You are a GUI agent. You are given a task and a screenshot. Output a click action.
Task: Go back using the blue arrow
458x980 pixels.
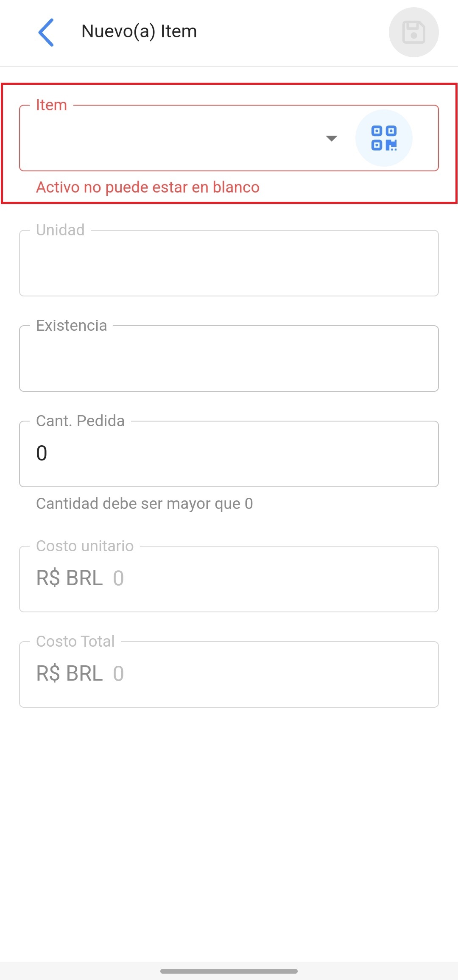point(46,32)
